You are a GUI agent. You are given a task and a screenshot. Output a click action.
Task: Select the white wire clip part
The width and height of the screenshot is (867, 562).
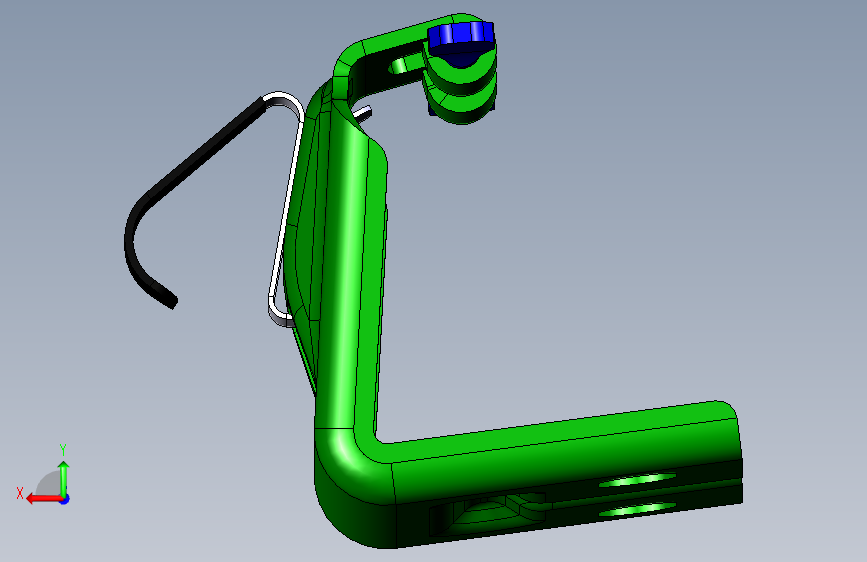(x=287, y=207)
